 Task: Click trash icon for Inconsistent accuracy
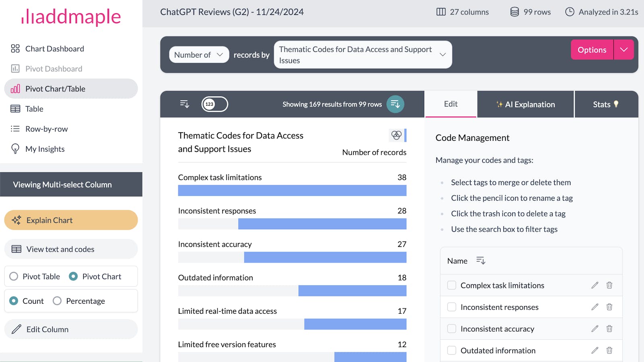click(x=609, y=329)
